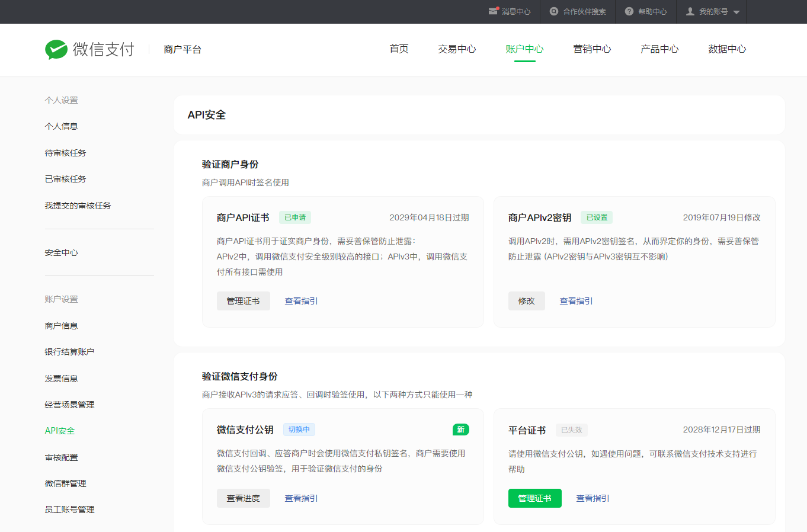The height and width of the screenshot is (532, 807).
Task: Click 修改 button for 商户APIv2密钥
Action: [x=527, y=301]
